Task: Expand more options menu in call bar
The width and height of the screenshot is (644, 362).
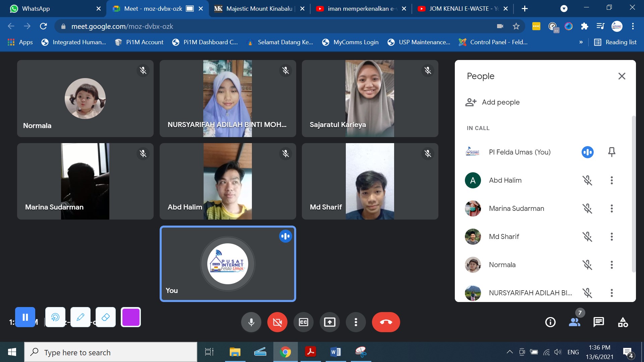Action: (356, 322)
